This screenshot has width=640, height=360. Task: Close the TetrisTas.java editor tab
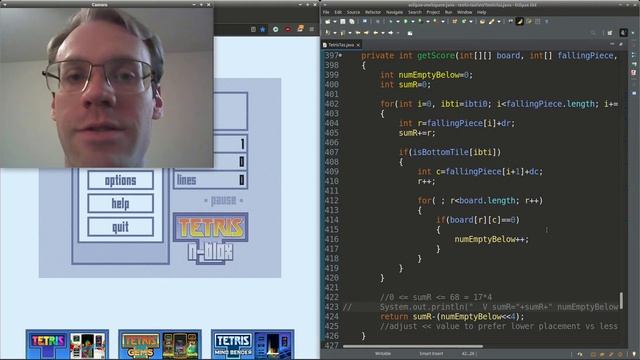click(x=358, y=45)
